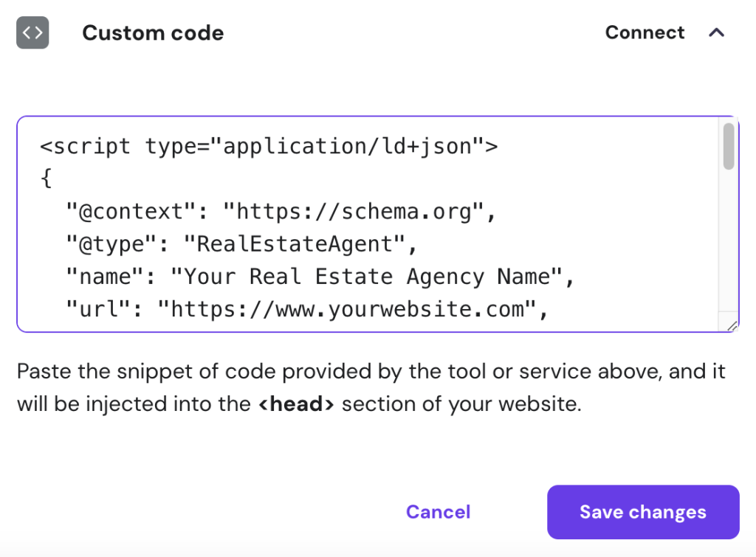The image size is (756, 557).
Task: Collapse the Connect section chevron
Action: click(717, 32)
